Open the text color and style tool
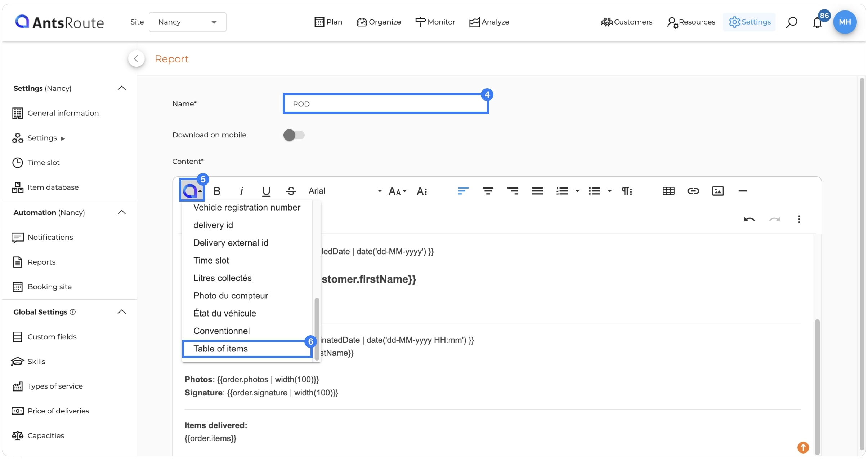The image size is (868, 460). (x=422, y=191)
